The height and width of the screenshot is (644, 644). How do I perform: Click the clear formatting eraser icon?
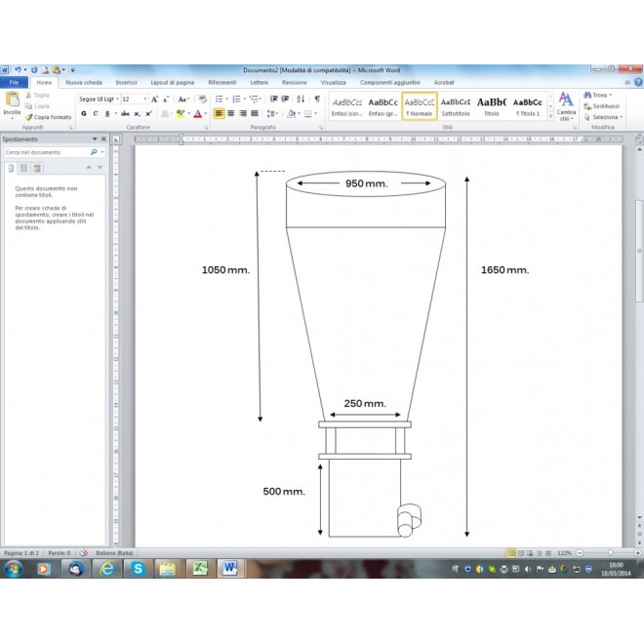203,100
